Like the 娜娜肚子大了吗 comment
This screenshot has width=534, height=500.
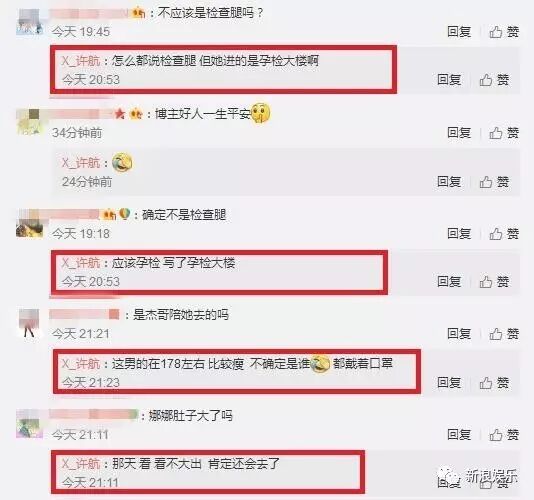pos(504,435)
